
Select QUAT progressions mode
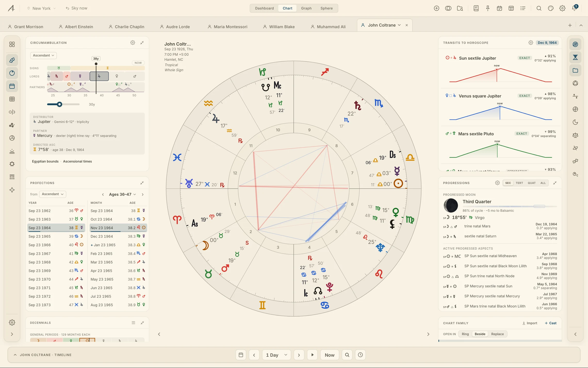tap(532, 183)
